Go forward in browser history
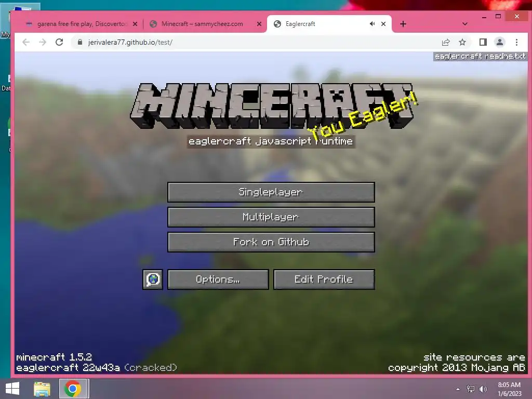The height and width of the screenshot is (399, 532). [x=43, y=42]
